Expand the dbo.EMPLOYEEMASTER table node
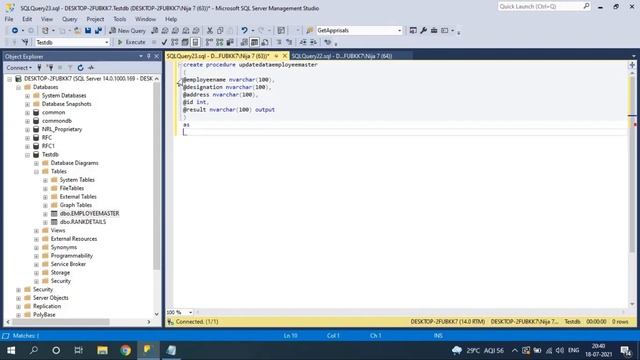This screenshot has height=360, width=640. point(45,214)
